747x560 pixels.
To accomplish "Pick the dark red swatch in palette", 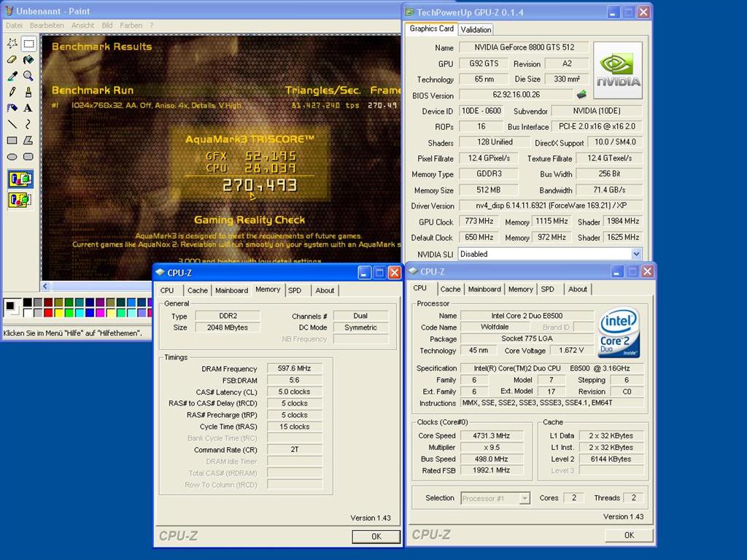I will (x=48, y=303).
